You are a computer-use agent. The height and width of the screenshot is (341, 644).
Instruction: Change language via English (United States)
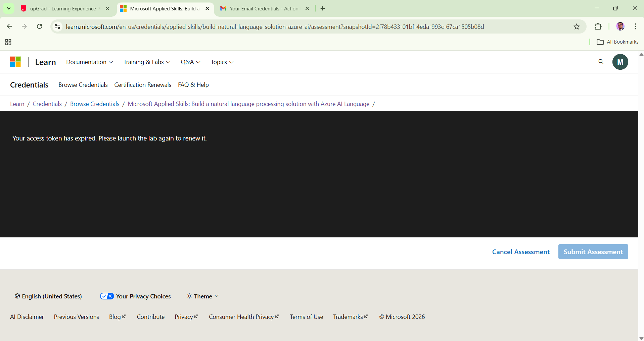click(48, 296)
